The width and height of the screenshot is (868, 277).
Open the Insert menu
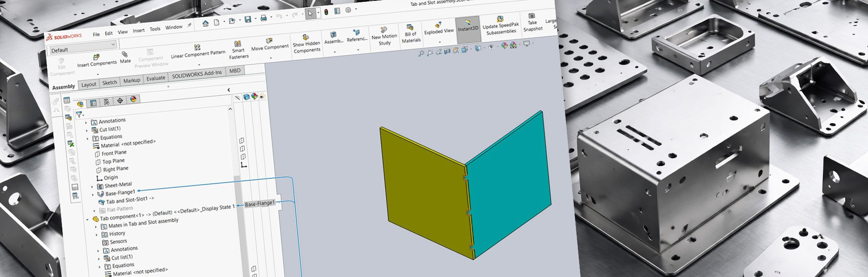click(x=138, y=31)
